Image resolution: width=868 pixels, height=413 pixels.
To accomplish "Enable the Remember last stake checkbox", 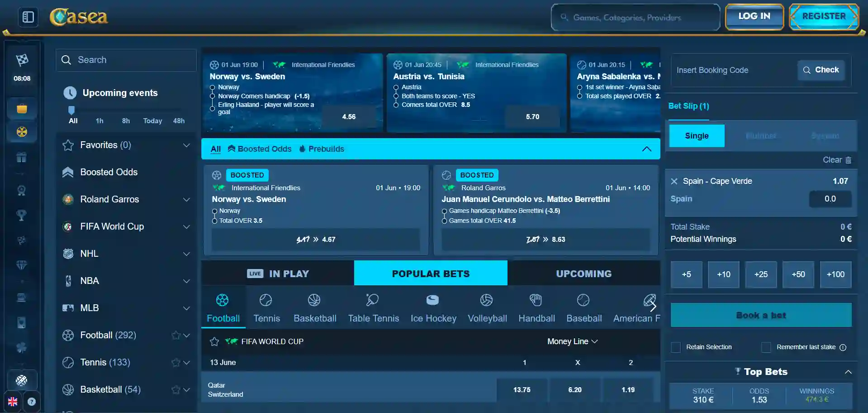I will (766, 347).
